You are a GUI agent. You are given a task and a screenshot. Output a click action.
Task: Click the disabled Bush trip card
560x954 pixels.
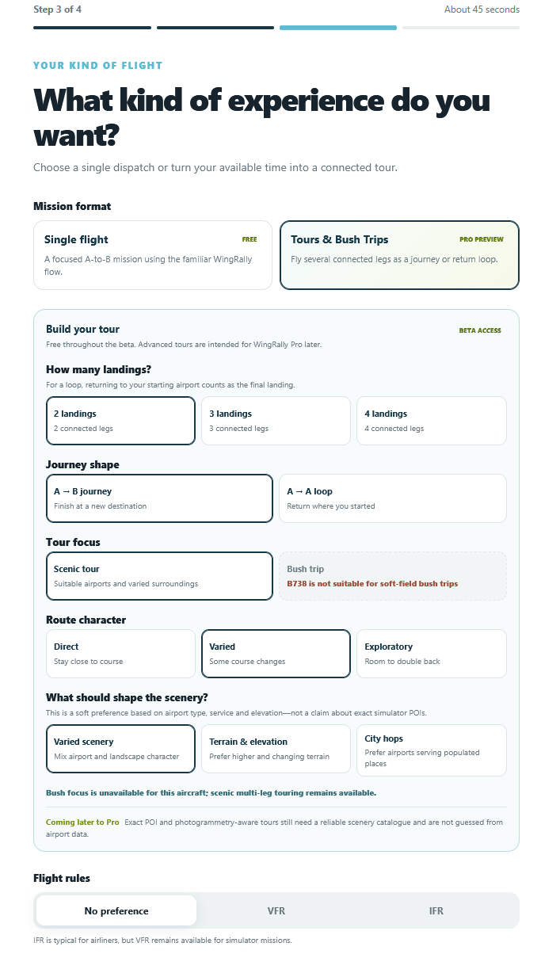point(393,576)
